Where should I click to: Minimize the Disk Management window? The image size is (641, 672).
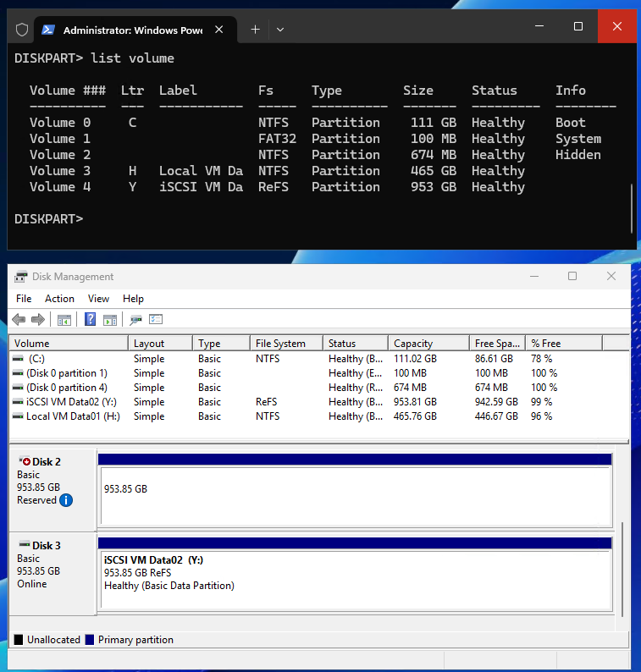point(534,276)
